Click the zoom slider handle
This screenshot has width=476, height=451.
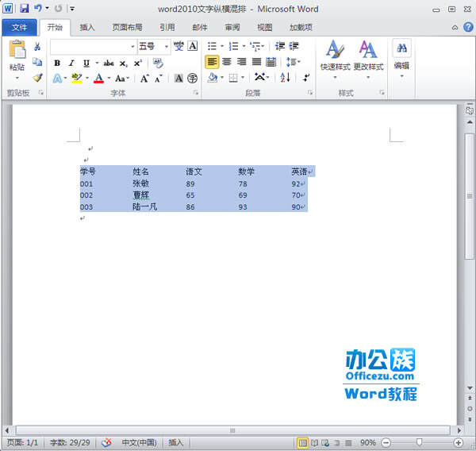pyautogui.click(x=419, y=442)
